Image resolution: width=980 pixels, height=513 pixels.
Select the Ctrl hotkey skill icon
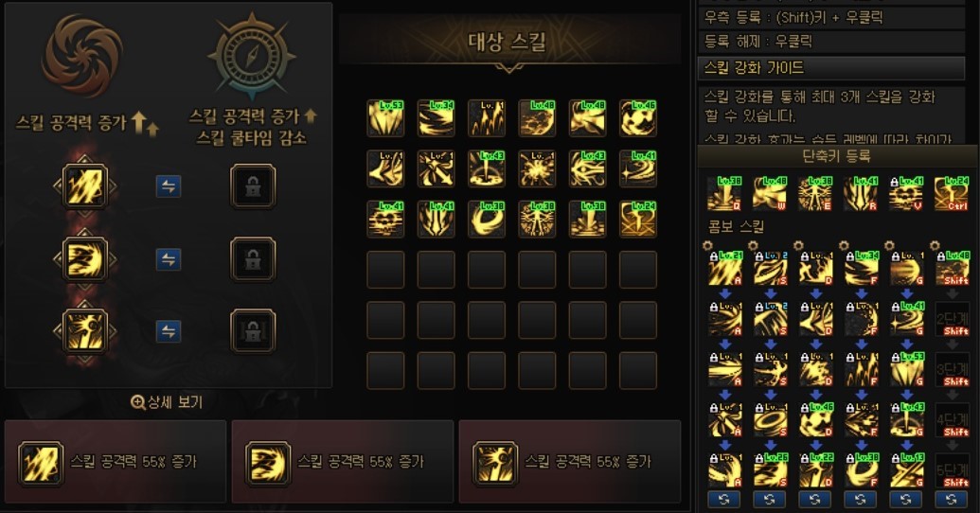coord(952,194)
